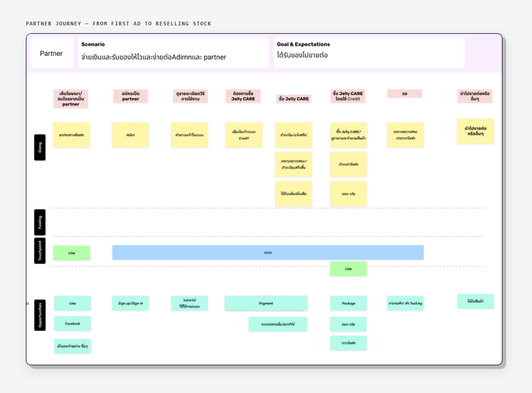Click the yellow 'ชำระเงิน/แจ้งสลิป' sticky note

coord(294,135)
